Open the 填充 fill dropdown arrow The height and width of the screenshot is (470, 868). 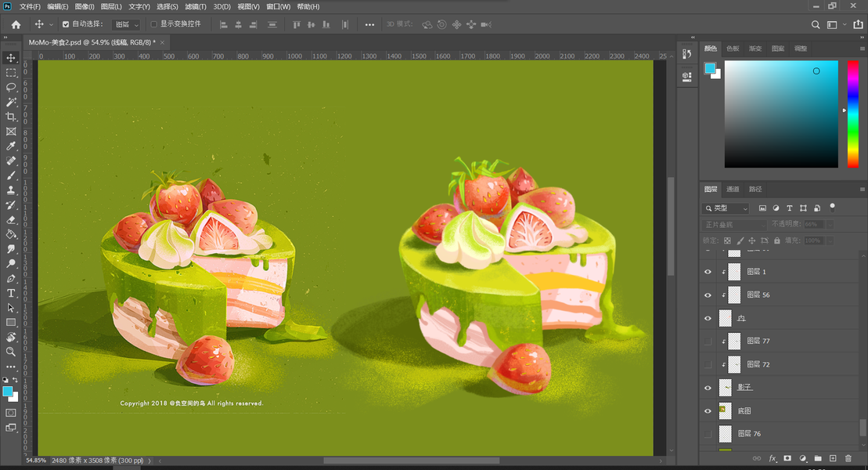pos(830,240)
